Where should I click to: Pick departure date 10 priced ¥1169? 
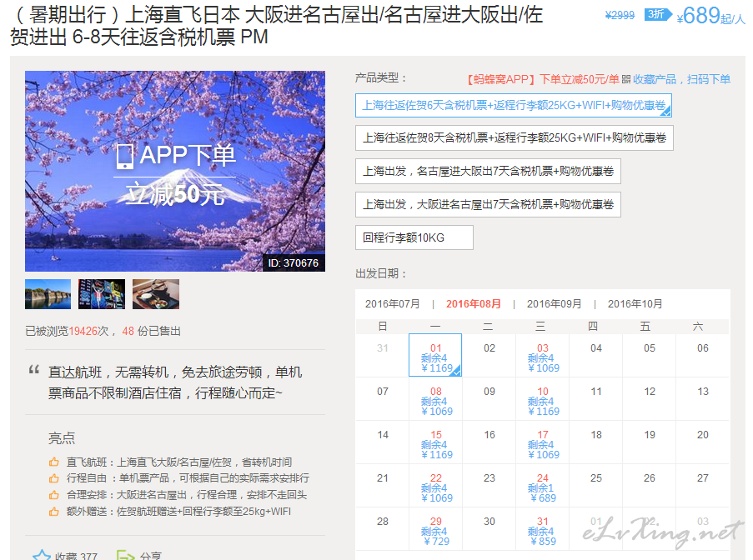542,399
